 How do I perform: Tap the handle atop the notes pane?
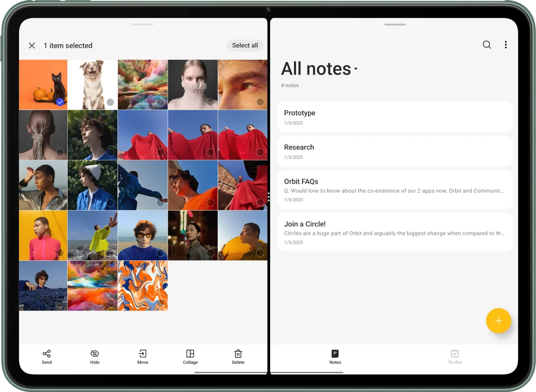[395, 24]
